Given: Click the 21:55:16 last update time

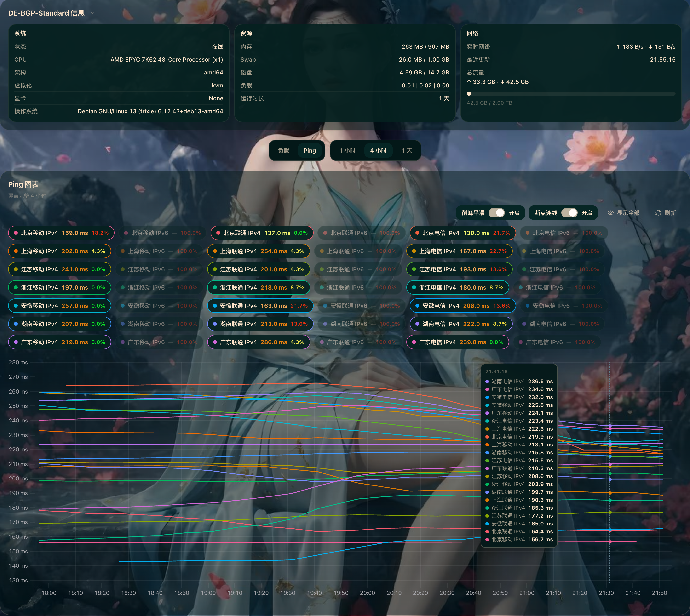Looking at the screenshot, I should [x=663, y=60].
